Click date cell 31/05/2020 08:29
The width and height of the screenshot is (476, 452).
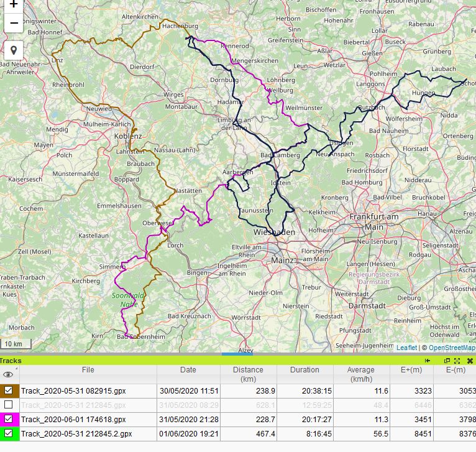tap(189, 405)
